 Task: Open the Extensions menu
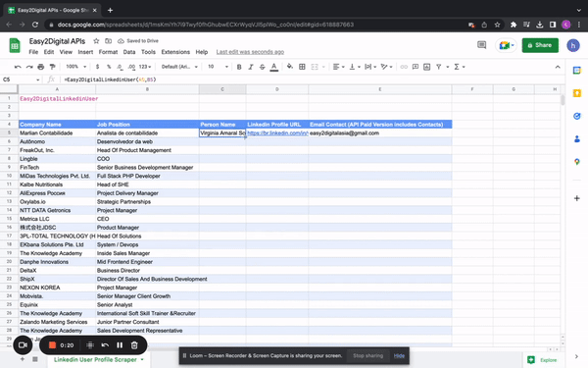175,52
